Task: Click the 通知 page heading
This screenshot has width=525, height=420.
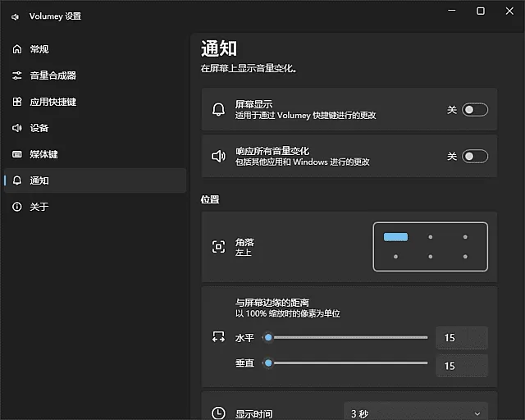Action: tap(219, 48)
